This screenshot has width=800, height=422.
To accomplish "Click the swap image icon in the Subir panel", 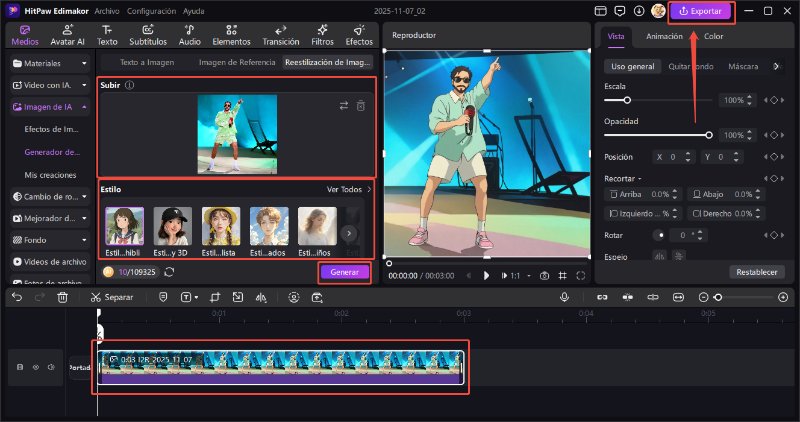I will [x=344, y=105].
